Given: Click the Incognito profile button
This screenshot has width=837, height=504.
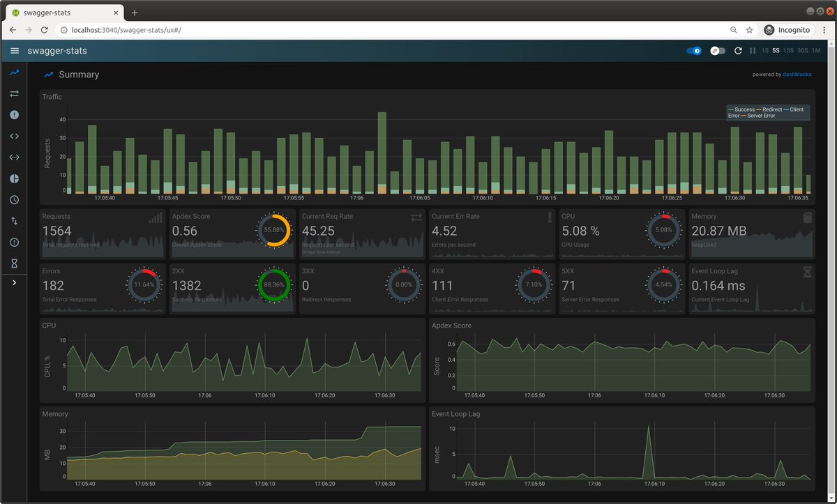Looking at the screenshot, I should click(788, 30).
